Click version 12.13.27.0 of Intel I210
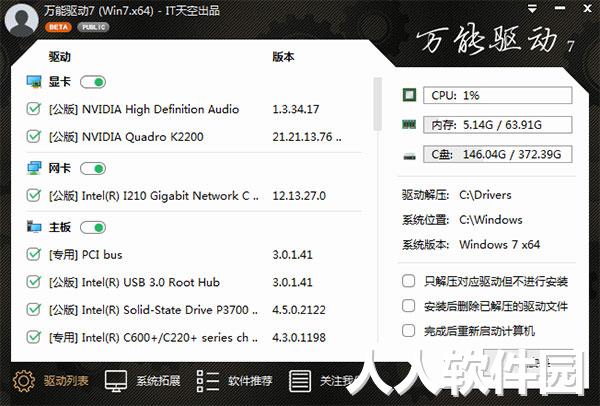Viewport: 600px width, 406px height. [299, 196]
